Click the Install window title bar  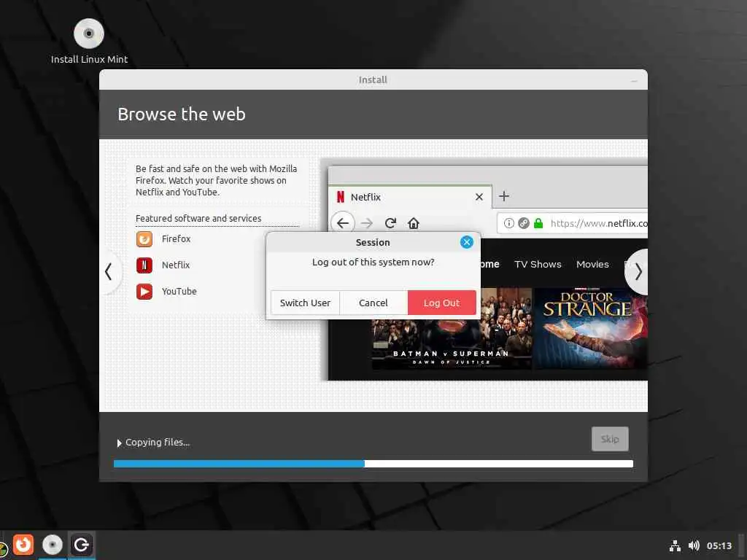click(373, 80)
